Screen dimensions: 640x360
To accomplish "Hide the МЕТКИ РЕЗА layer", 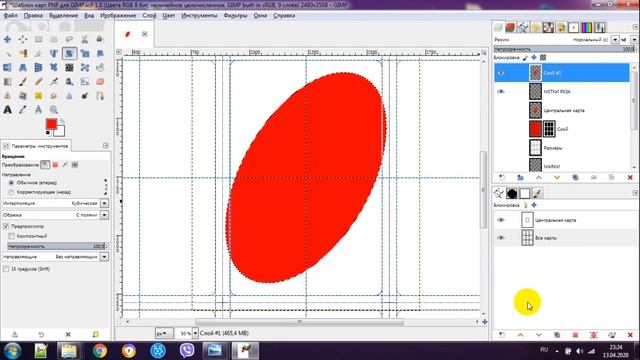I will 501,91.
